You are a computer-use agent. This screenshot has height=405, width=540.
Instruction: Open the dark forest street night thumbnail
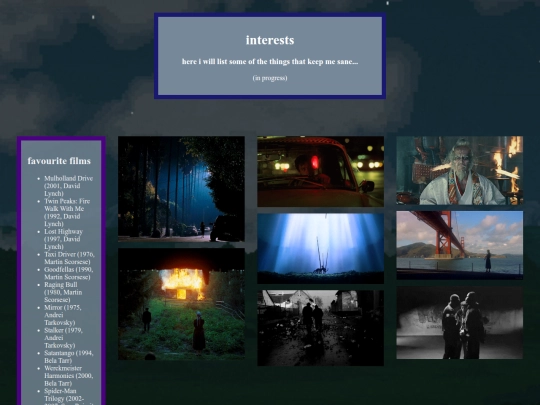tap(181, 189)
